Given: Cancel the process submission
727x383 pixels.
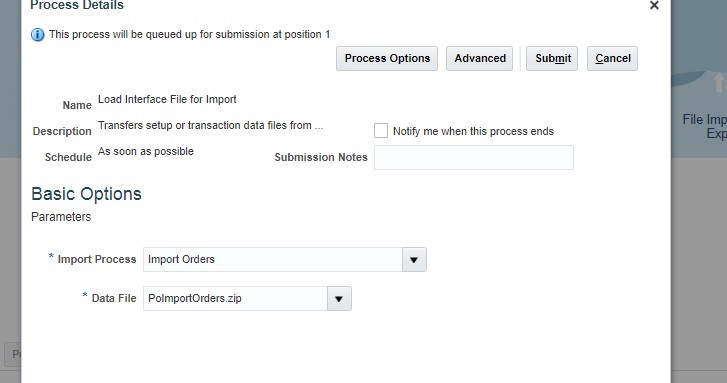Looking at the screenshot, I should pos(612,58).
